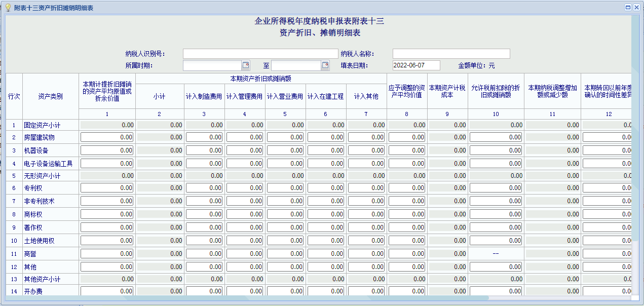Edit 房屋建筑物 column 10 deduction cell

(496, 137)
